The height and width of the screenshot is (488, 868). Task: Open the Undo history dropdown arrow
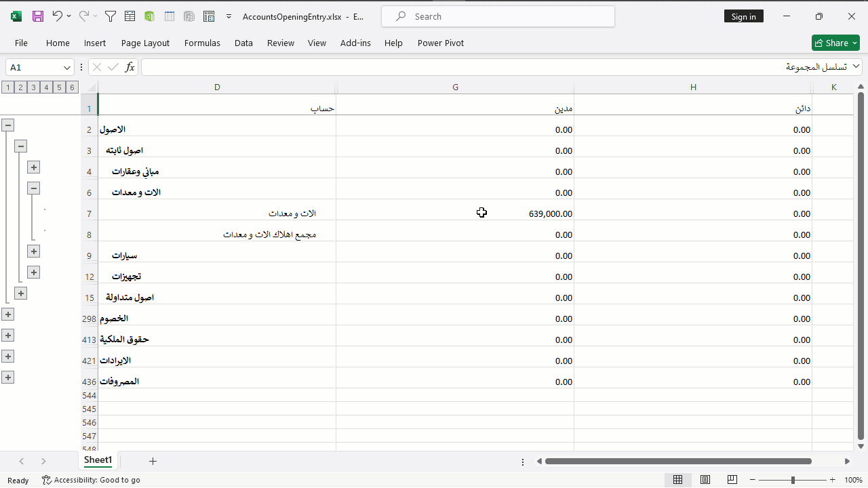point(69,16)
